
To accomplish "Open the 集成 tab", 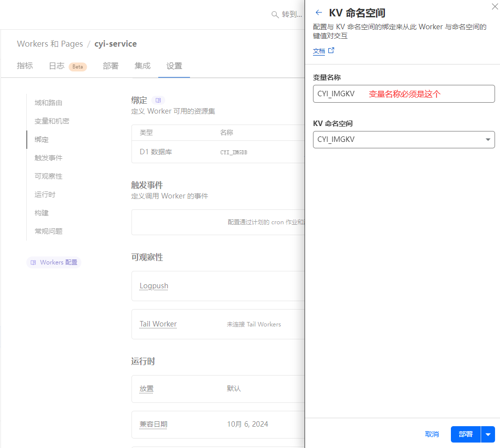I will [x=142, y=66].
